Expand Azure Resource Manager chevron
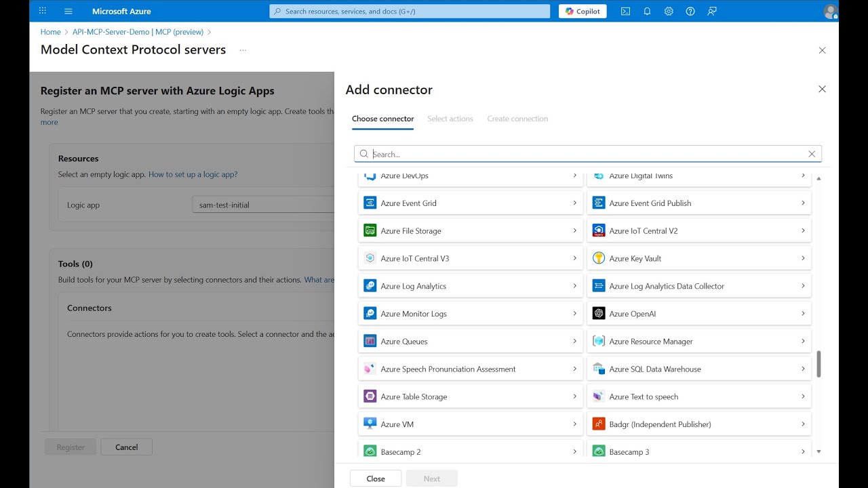 tap(803, 341)
